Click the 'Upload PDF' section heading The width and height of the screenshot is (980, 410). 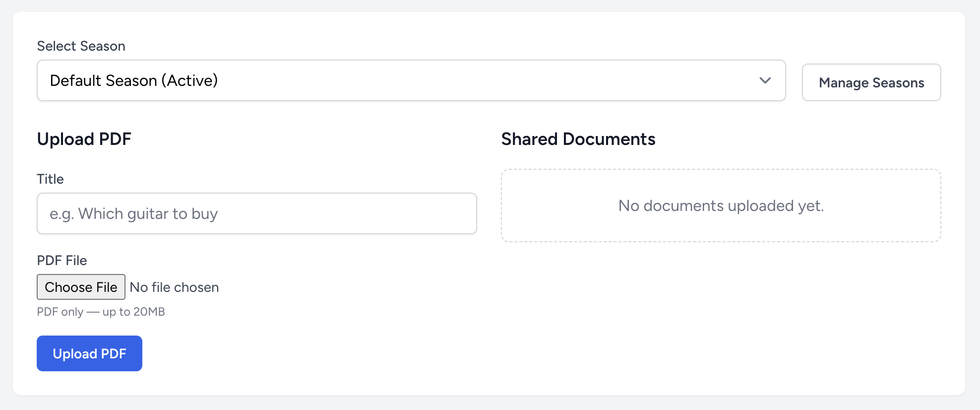tap(84, 139)
